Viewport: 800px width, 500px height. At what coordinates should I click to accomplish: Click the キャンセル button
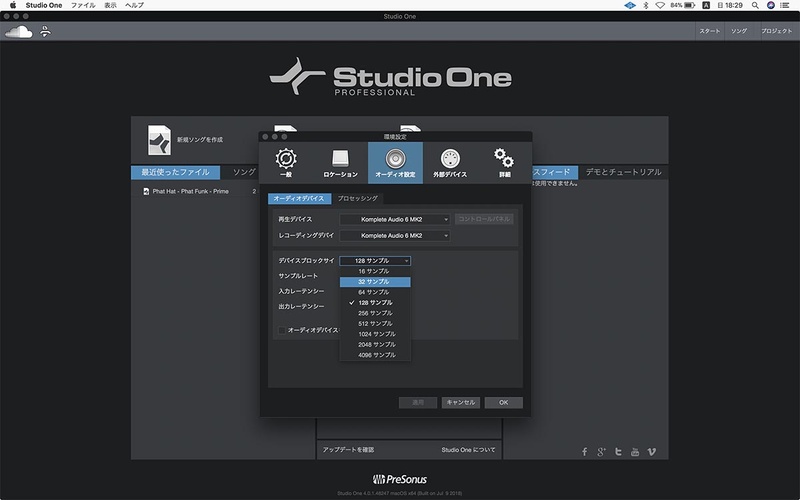pos(461,403)
